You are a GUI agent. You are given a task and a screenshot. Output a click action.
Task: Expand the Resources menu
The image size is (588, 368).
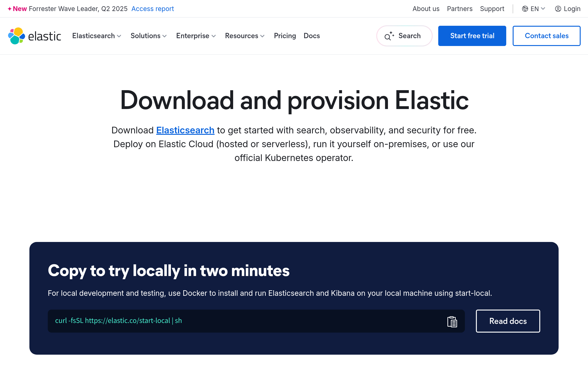click(245, 36)
